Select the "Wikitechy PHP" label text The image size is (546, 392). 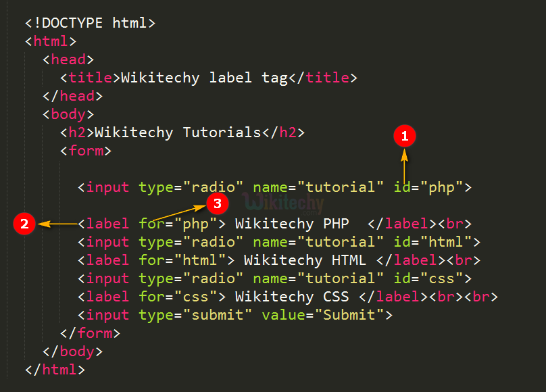(292, 224)
